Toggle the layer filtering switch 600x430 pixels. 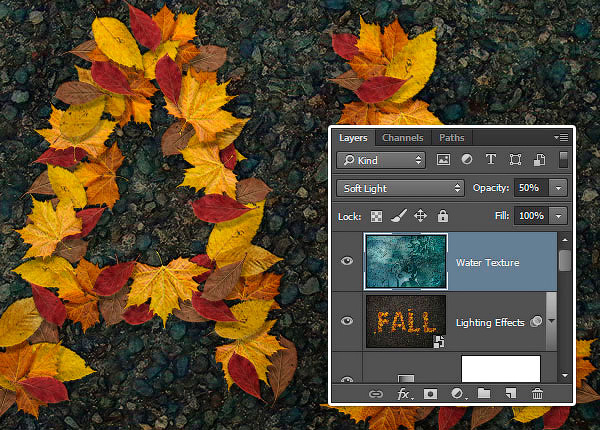[563, 159]
